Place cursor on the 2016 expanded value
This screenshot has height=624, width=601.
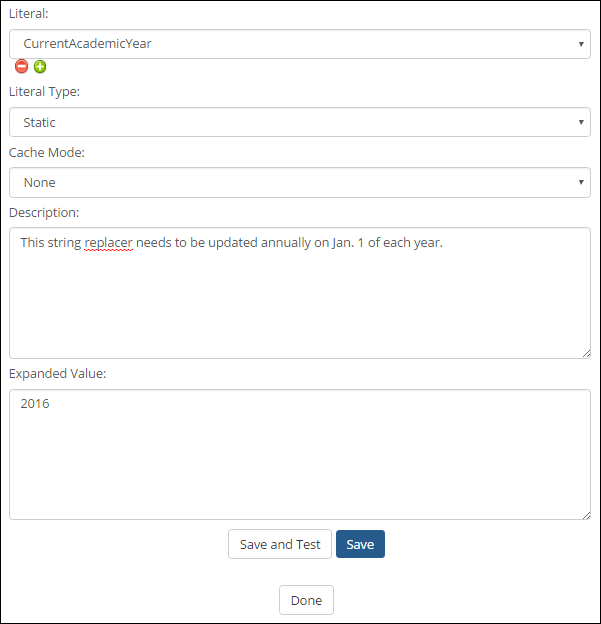click(x=35, y=404)
